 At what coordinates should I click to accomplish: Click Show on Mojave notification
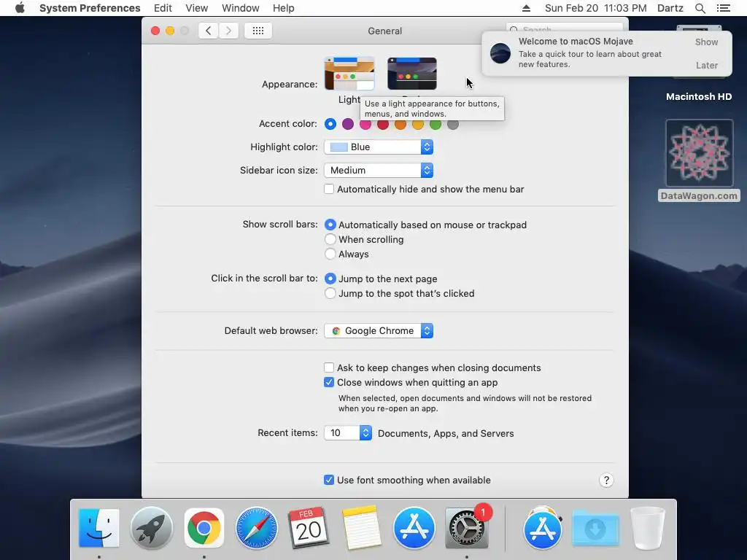point(706,42)
